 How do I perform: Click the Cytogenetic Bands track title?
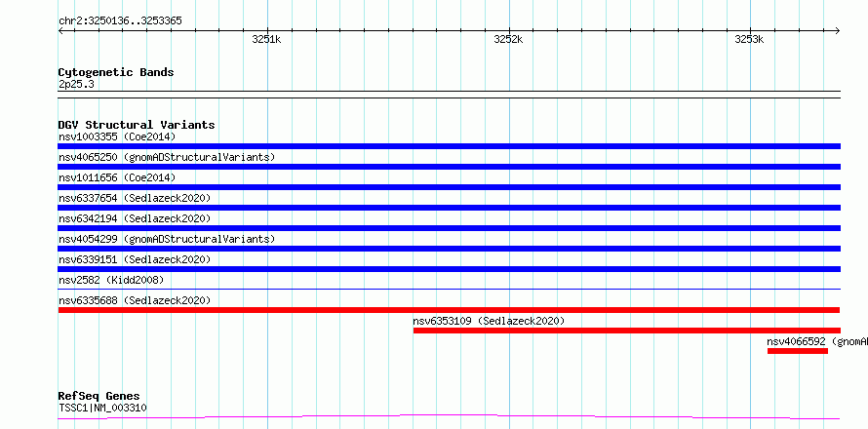[x=116, y=72]
